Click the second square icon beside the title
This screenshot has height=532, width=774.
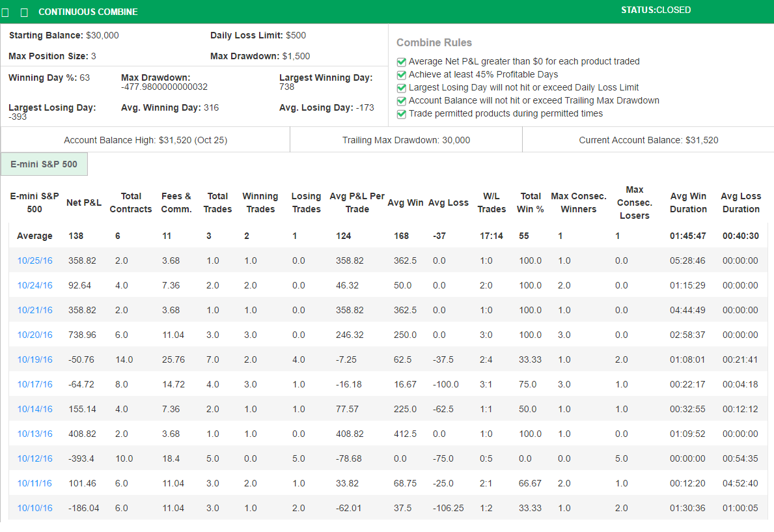23,11
